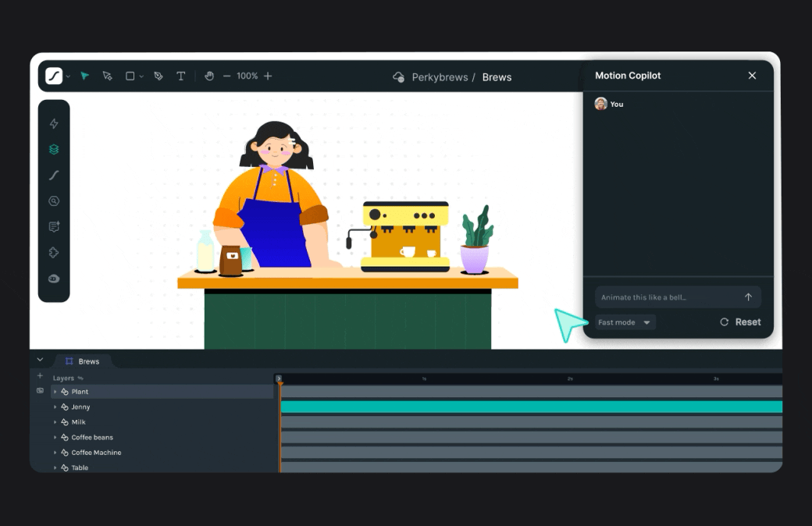Select the Pen tool in toolbar
The width and height of the screenshot is (812, 526).
click(x=158, y=76)
